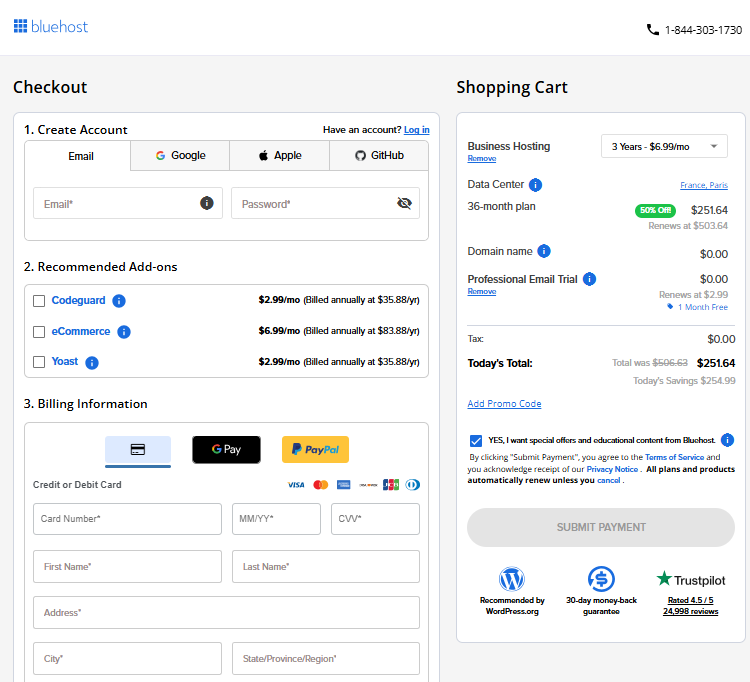Select PayPal payment method
This screenshot has width=750, height=682.
[315, 450]
